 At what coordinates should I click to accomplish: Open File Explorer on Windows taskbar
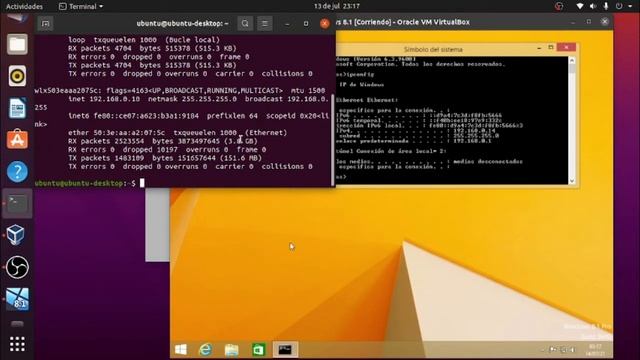tap(231, 349)
